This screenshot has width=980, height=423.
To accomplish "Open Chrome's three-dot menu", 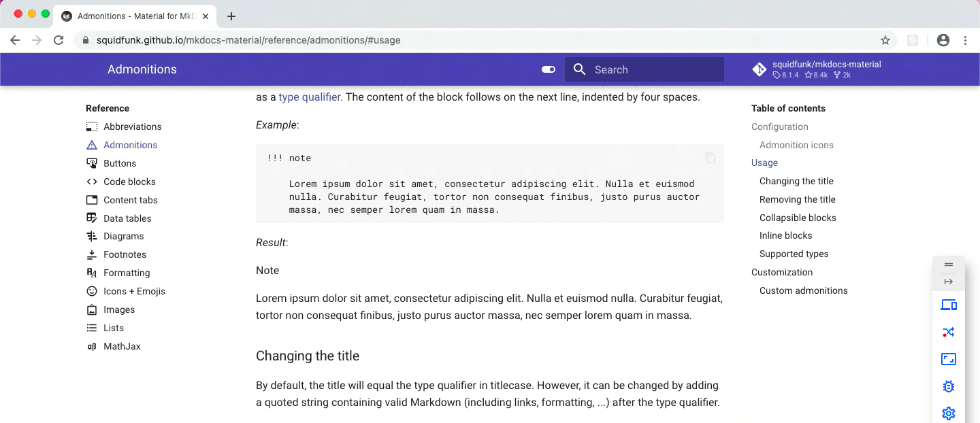I will point(966,40).
